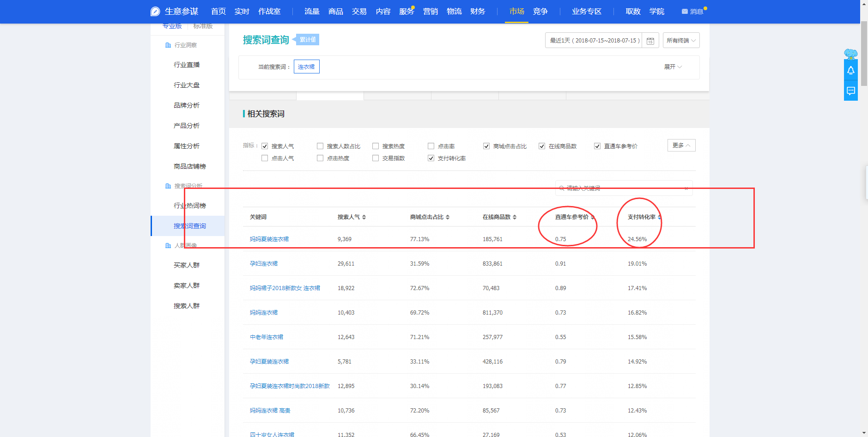Open the calendar date picker icon
Screen dimensions: 868x437
[x=650, y=41]
